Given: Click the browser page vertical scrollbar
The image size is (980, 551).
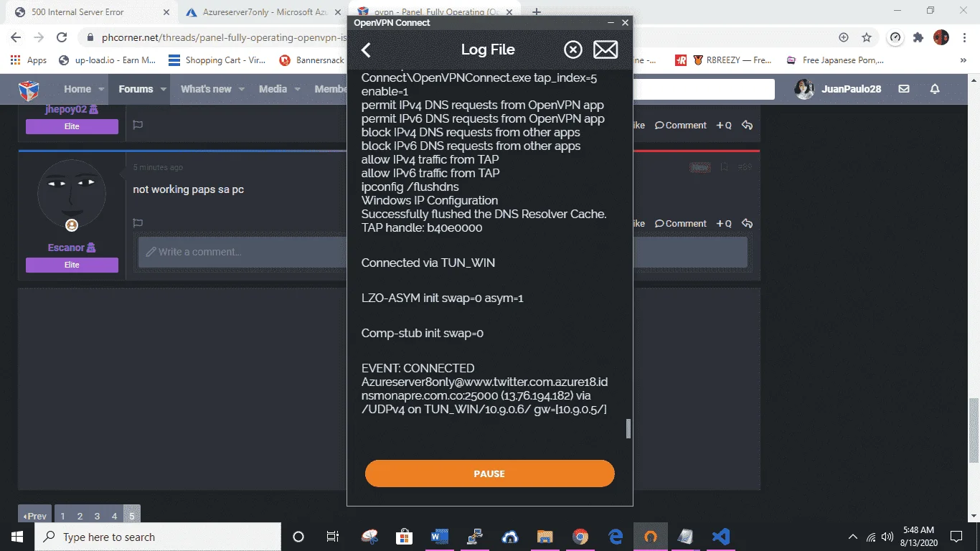Looking at the screenshot, I should [974, 430].
